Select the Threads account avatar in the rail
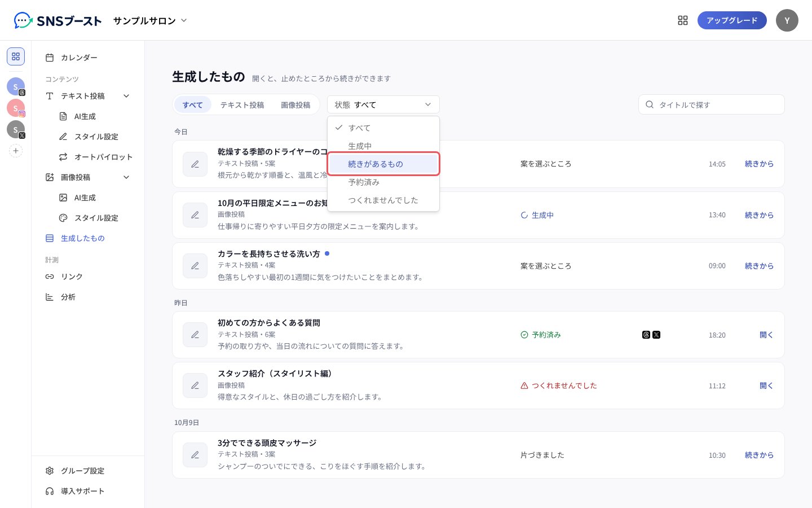The image size is (812, 508). pyautogui.click(x=16, y=86)
